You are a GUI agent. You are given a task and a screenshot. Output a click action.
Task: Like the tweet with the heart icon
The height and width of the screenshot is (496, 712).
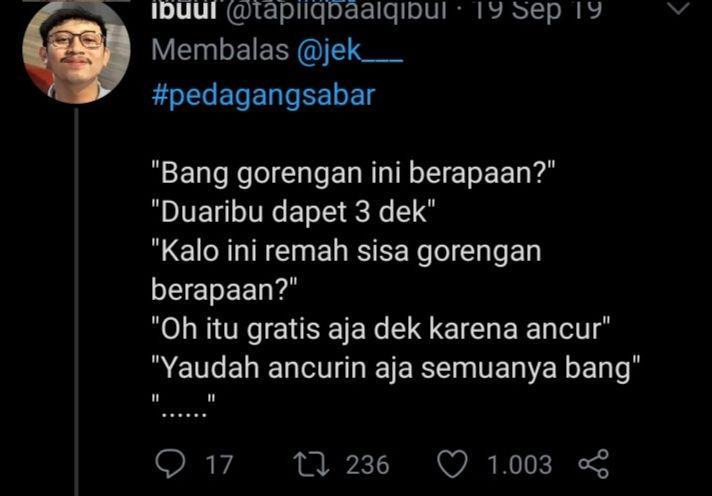(452, 464)
